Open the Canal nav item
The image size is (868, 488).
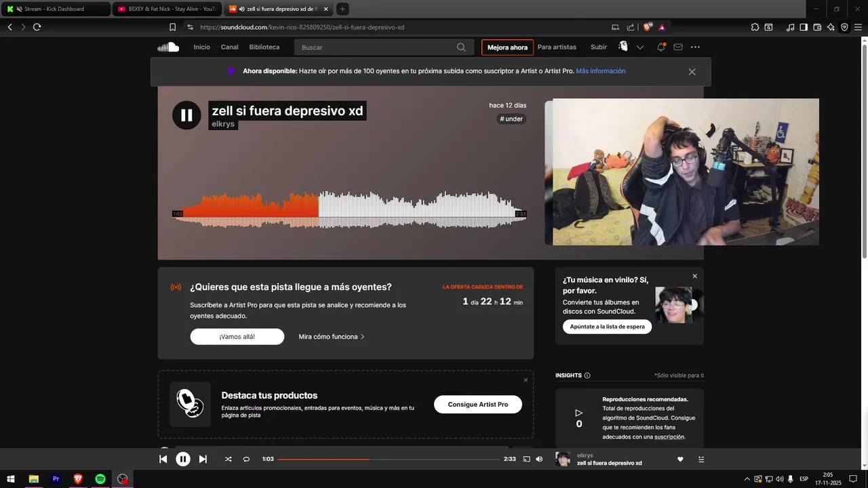click(230, 47)
